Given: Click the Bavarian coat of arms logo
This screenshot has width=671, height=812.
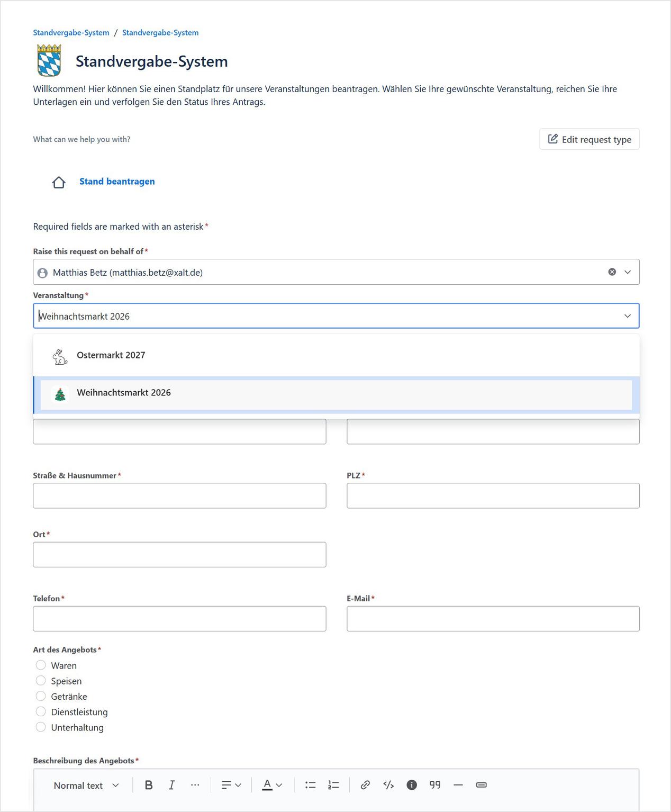Looking at the screenshot, I should tap(49, 60).
